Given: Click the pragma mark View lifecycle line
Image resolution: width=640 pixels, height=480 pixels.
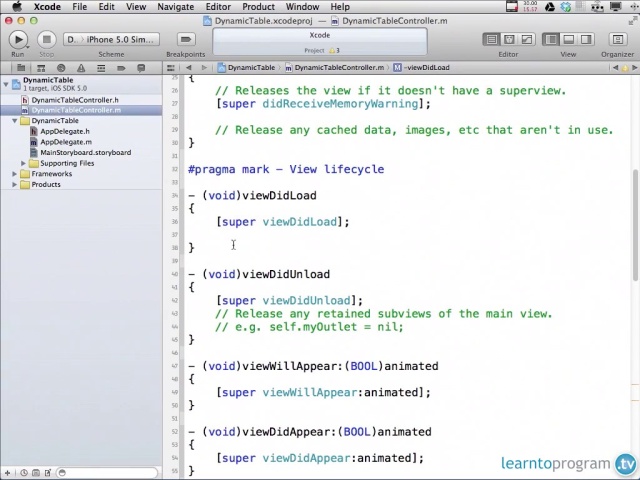Looking at the screenshot, I should 286,169.
